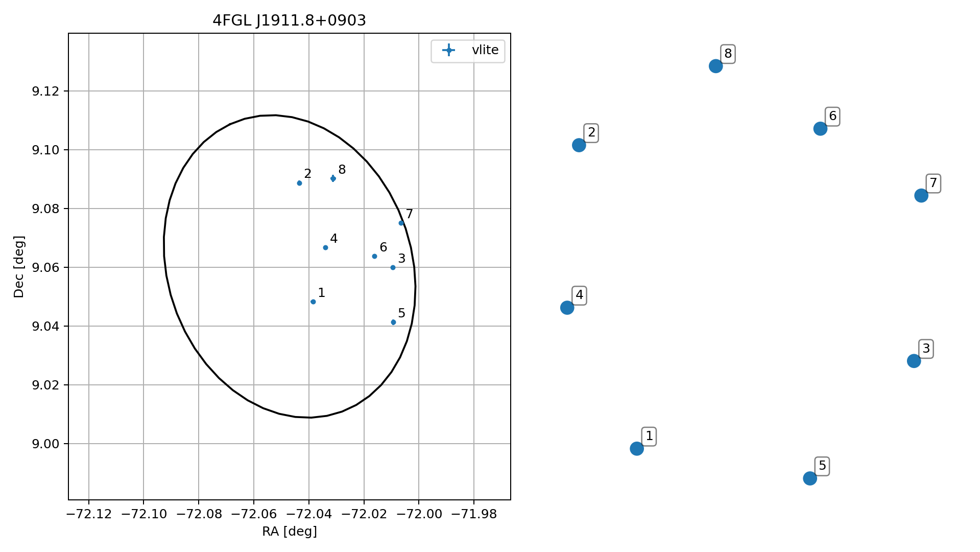Click the vlite legend marker icon
The image size is (980, 552).
448,50
